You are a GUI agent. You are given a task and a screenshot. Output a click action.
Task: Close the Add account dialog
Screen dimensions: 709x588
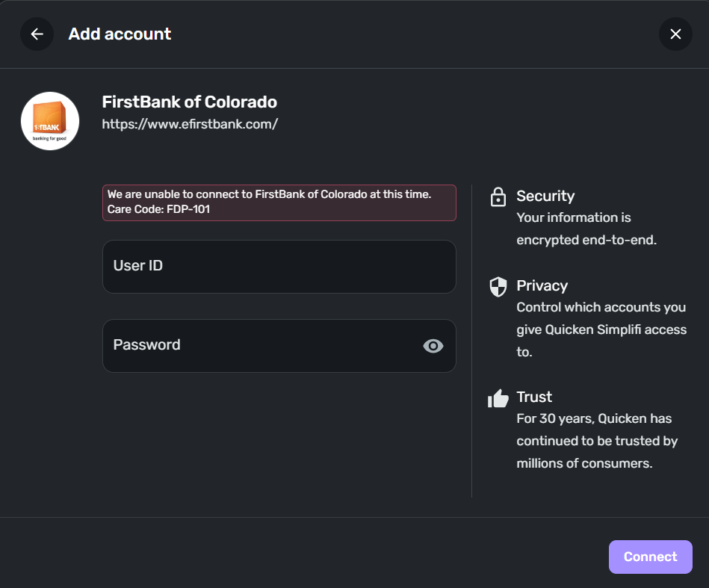point(675,34)
